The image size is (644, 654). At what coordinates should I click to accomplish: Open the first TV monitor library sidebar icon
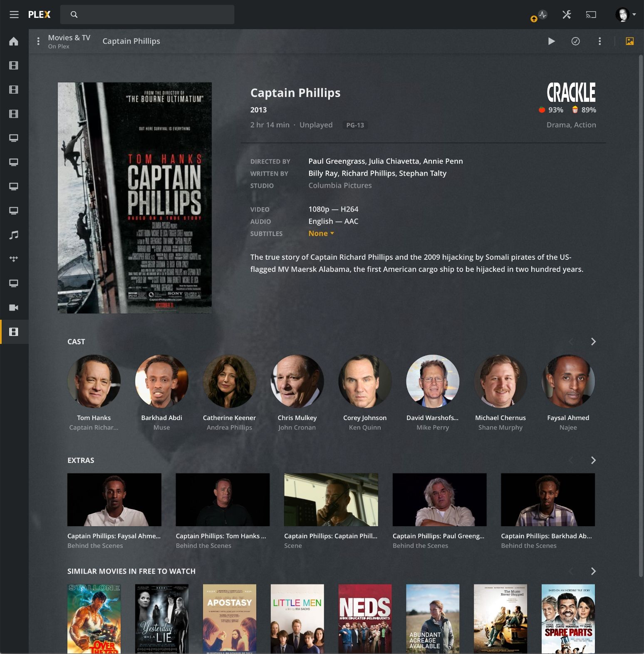click(14, 138)
